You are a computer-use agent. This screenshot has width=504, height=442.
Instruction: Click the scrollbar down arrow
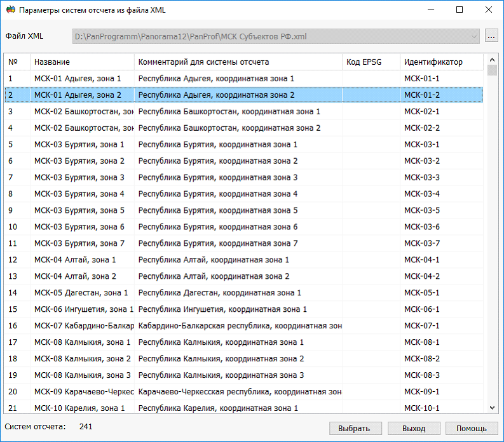click(x=492, y=408)
